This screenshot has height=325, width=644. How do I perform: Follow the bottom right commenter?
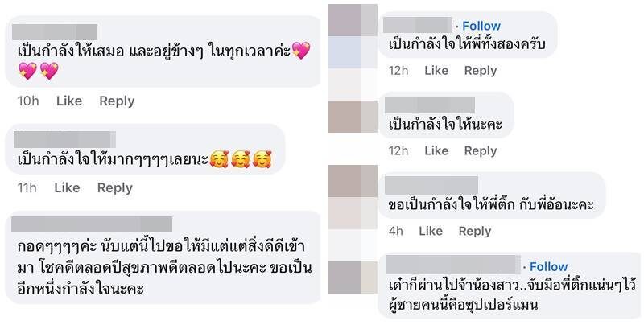click(x=549, y=267)
